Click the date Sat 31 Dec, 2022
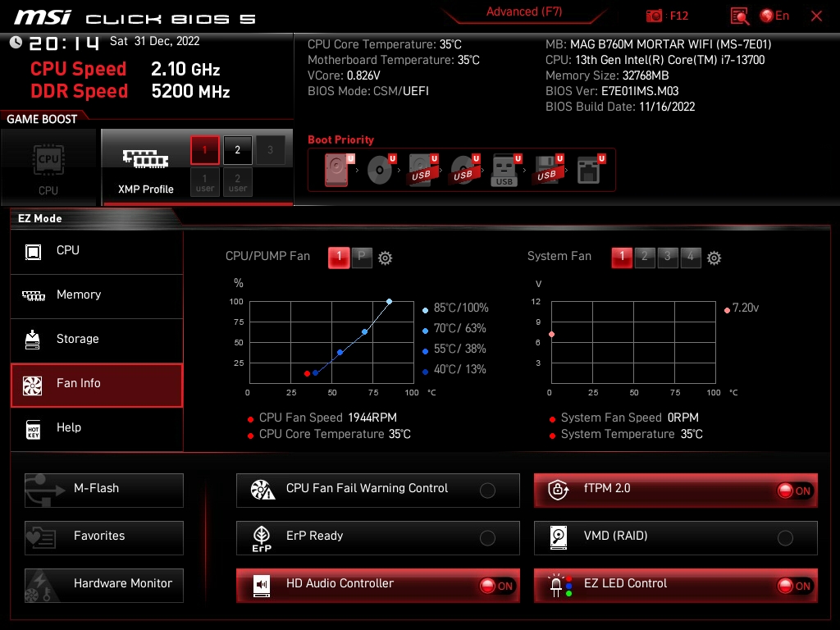This screenshot has width=840, height=630. point(155,41)
